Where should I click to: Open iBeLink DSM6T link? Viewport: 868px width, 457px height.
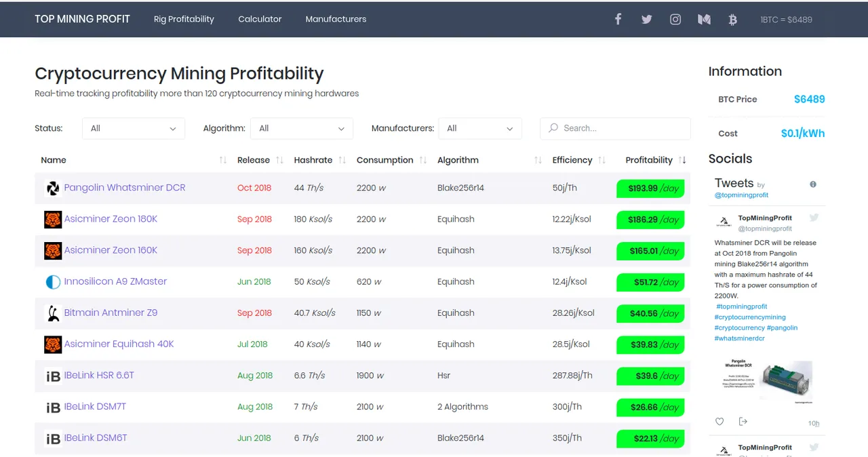pyautogui.click(x=96, y=437)
